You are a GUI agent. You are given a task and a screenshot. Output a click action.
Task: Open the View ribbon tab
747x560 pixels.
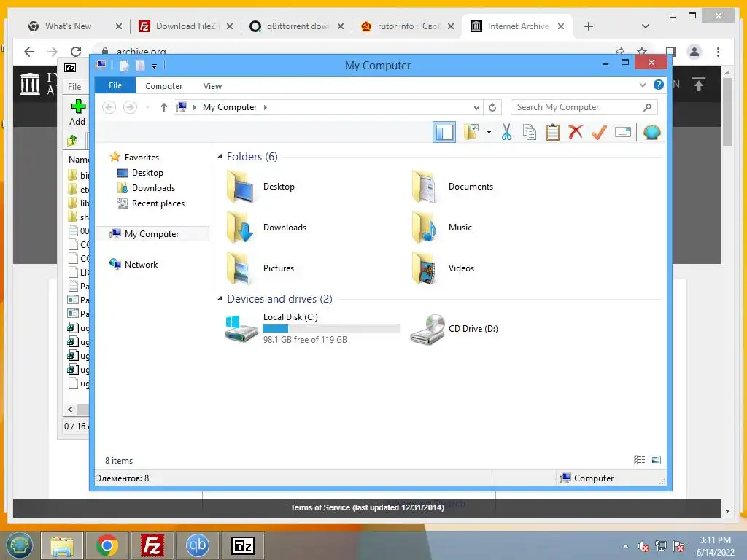[x=212, y=86]
